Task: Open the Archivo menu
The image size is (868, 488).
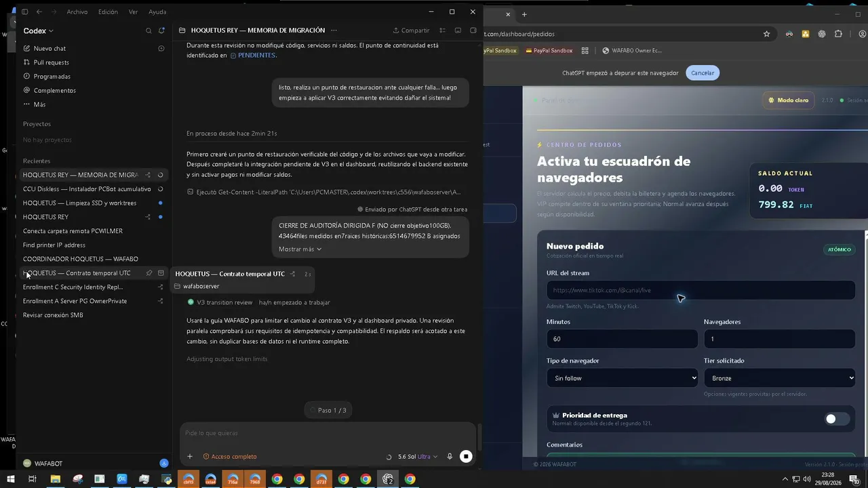Action: pos(77,12)
